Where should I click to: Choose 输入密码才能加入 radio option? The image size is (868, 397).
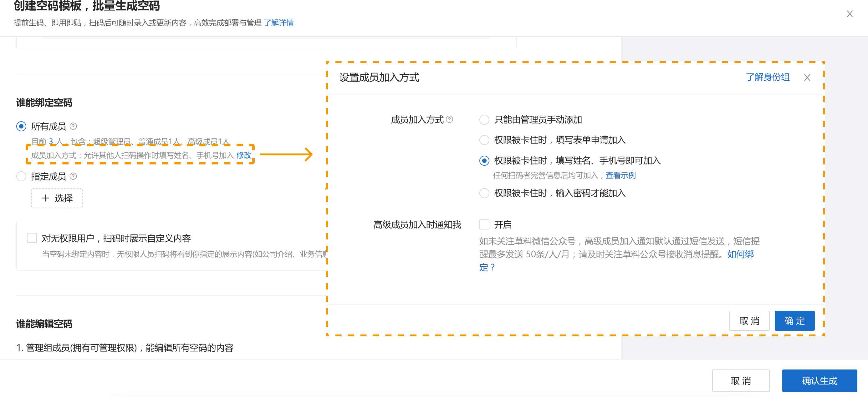point(484,193)
